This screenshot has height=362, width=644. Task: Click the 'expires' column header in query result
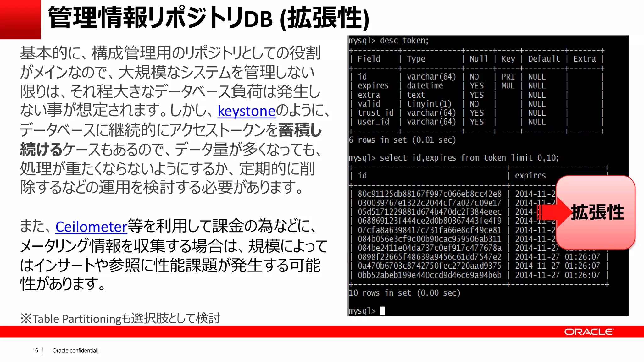(530, 176)
